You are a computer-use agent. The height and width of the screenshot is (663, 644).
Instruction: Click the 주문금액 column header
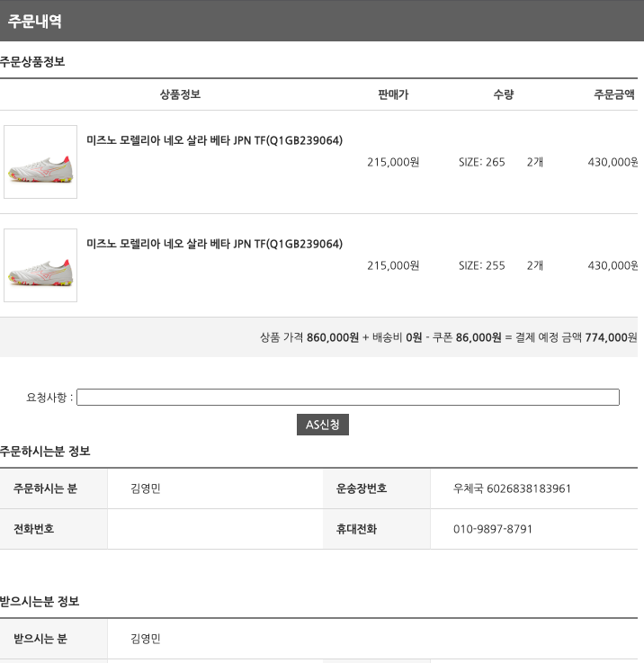click(x=614, y=94)
